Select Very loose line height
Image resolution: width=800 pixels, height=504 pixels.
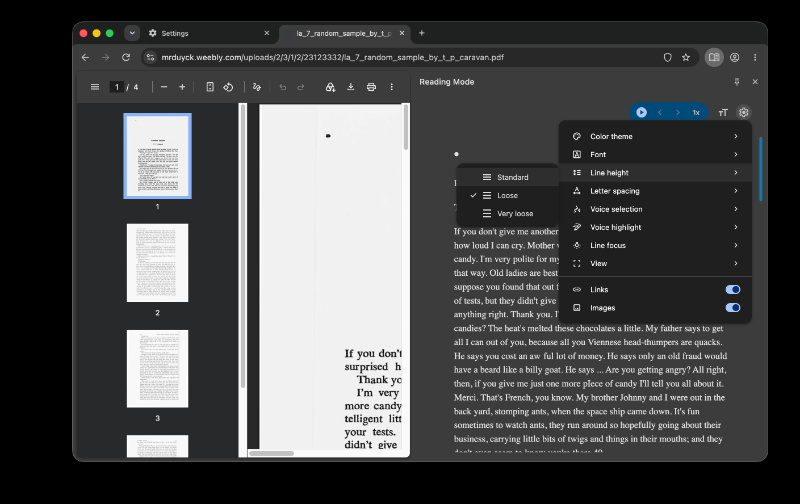[x=507, y=214]
